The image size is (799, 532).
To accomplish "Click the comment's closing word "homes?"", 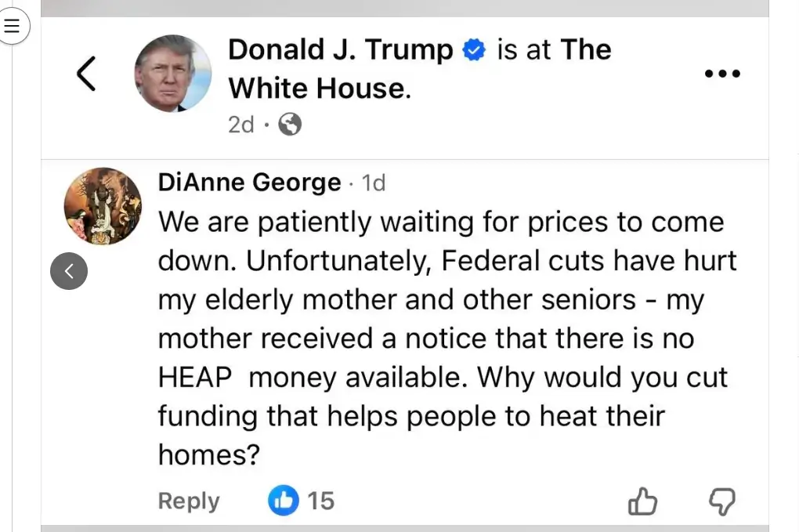I will [208, 454].
